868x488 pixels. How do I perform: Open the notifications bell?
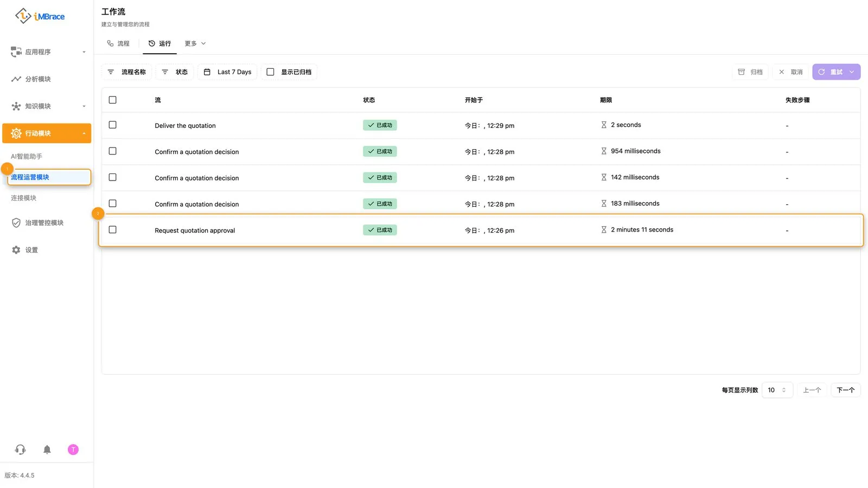[x=47, y=450]
